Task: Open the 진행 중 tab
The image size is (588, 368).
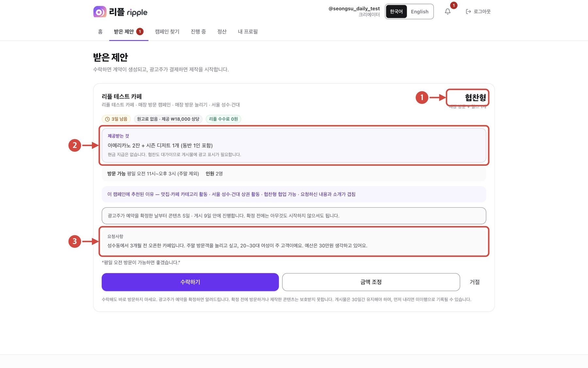Action: coord(198,31)
